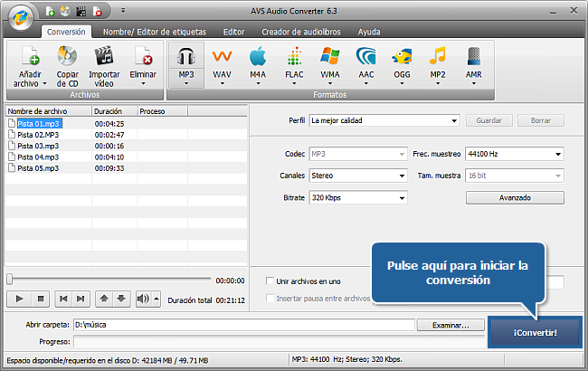
Task: Enable Unir archivos en uno checkbox
Action: point(269,281)
